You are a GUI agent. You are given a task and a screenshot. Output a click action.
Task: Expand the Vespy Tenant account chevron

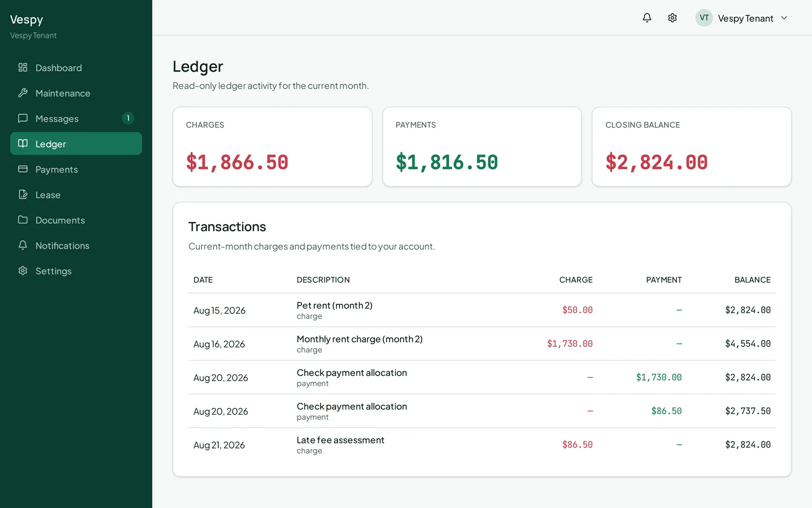784,18
